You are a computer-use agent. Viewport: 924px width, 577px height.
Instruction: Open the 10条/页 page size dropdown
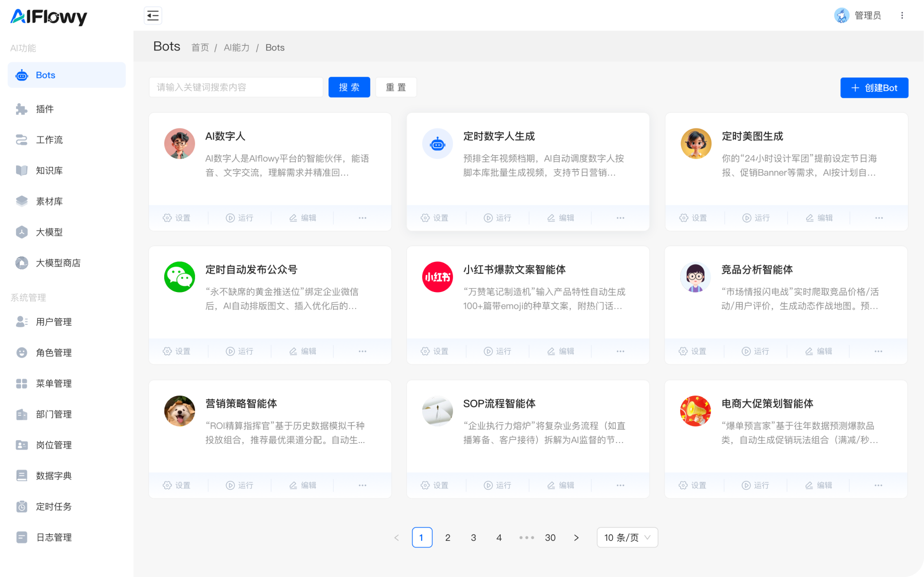(627, 537)
